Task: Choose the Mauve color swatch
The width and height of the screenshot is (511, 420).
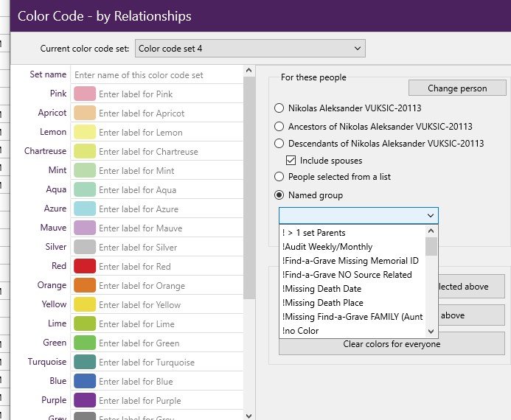Action: click(85, 228)
